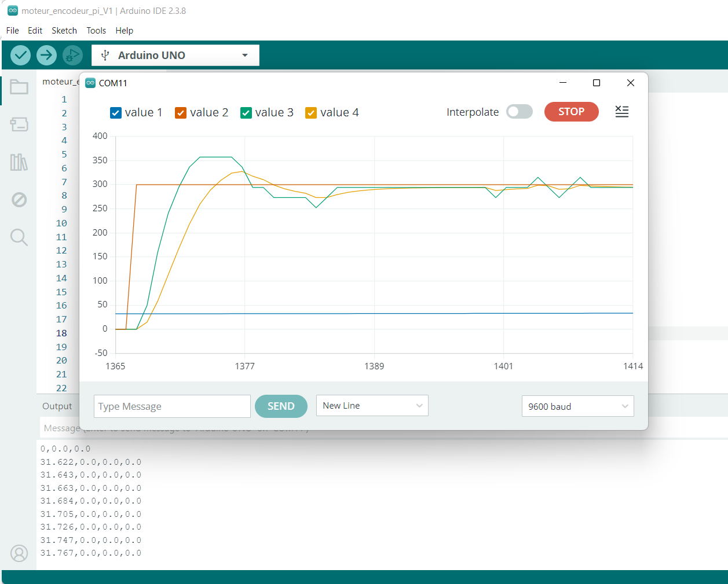This screenshot has width=728, height=584.
Task: Click line number 22 in editor gutter
Action: (61, 388)
